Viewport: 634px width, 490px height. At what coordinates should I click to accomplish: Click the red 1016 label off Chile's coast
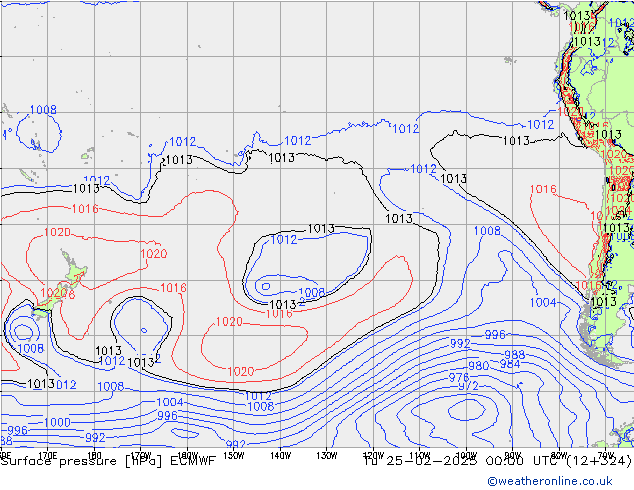click(543, 189)
